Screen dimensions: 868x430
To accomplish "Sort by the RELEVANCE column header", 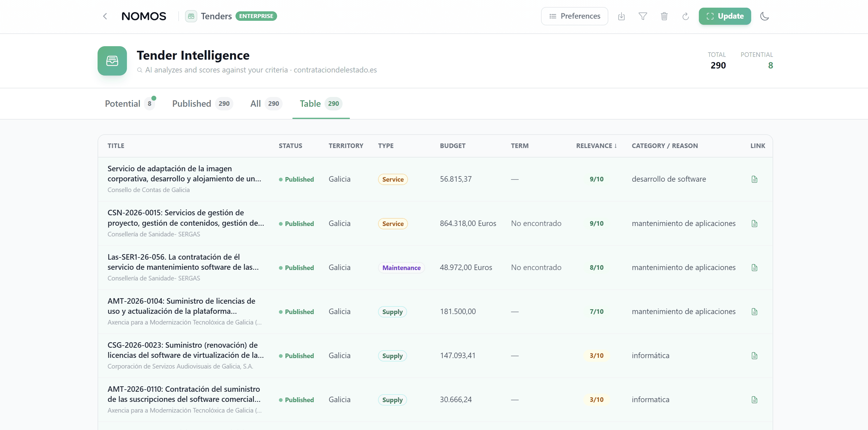I will (x=596, y=146).
